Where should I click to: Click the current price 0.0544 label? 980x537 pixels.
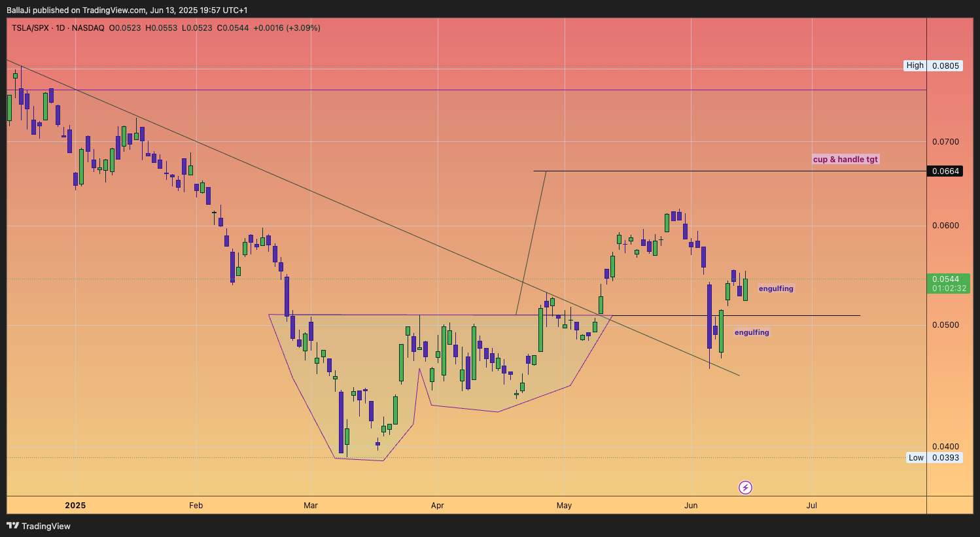(x=946, y=279)
